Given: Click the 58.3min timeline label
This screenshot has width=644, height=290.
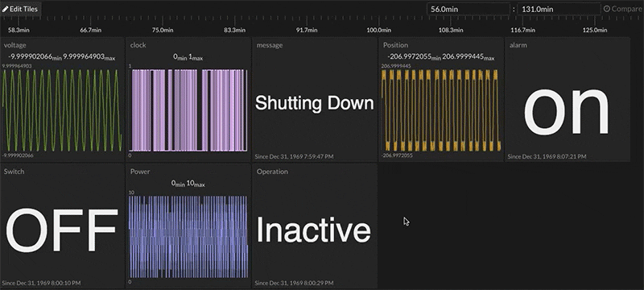Looking at the screenshot, I should pos(19,30).
